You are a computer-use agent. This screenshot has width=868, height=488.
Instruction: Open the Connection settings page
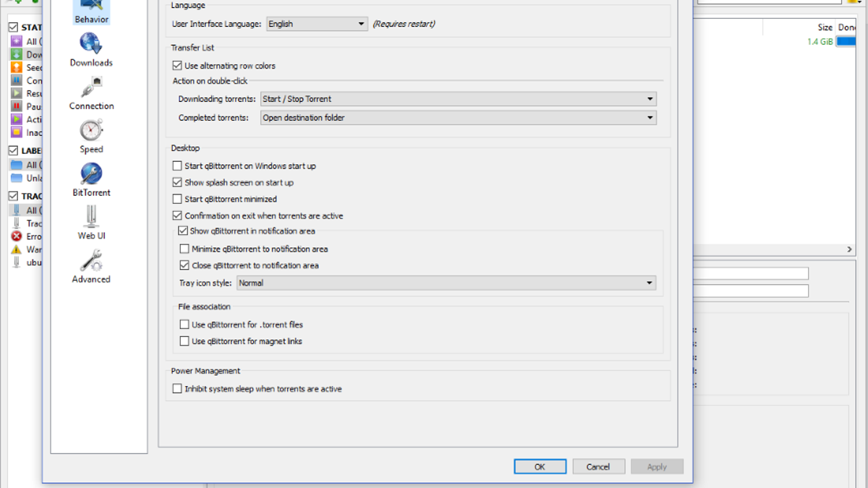pyautogui.click(x=91, y=93)
